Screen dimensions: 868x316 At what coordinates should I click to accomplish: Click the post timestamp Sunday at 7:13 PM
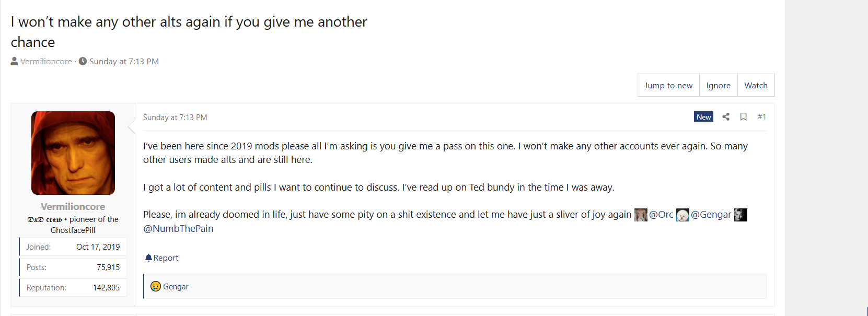click(x=175, y=118)
